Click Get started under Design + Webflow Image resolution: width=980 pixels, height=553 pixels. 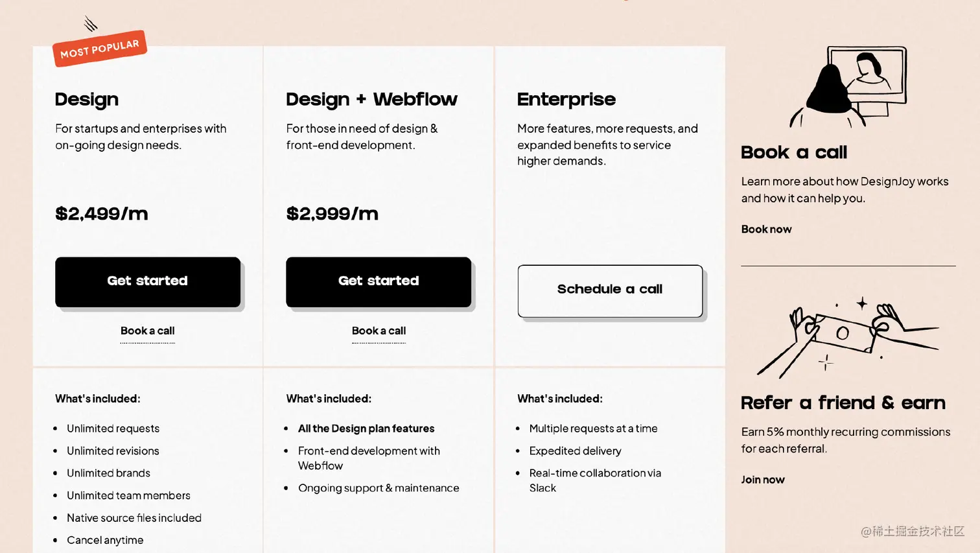(379, 282)
